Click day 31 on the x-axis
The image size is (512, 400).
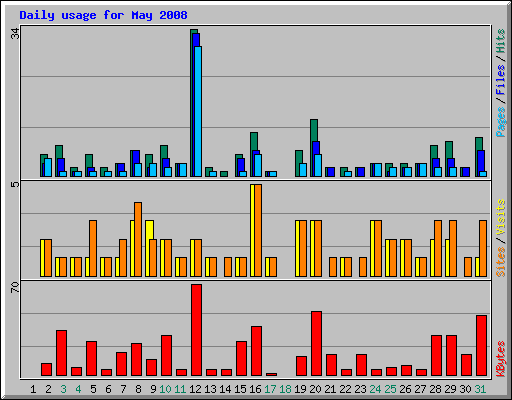pos(480,389)
